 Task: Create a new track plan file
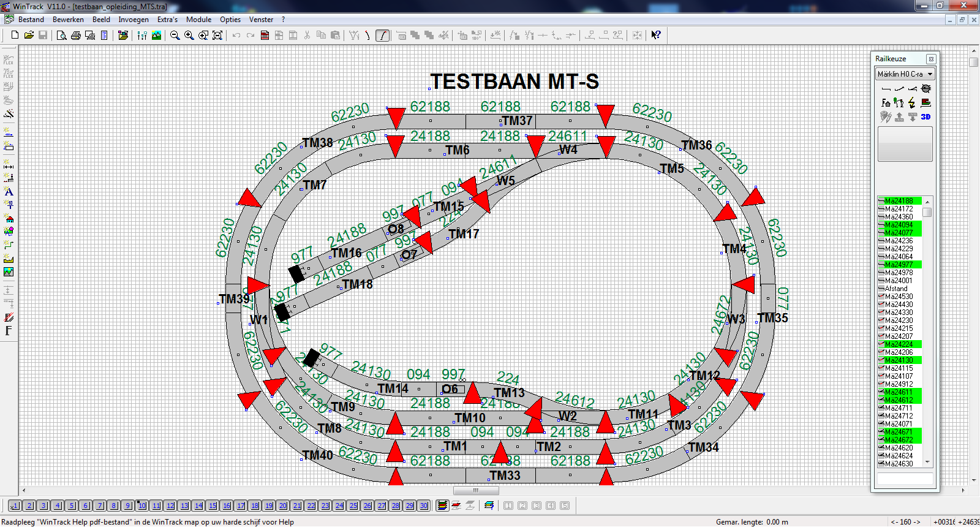(15, 36)
